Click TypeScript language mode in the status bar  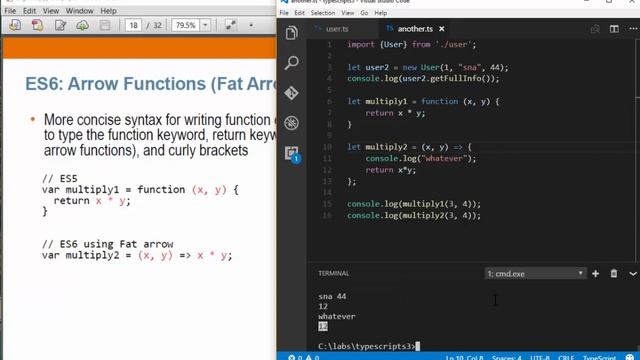599,358
